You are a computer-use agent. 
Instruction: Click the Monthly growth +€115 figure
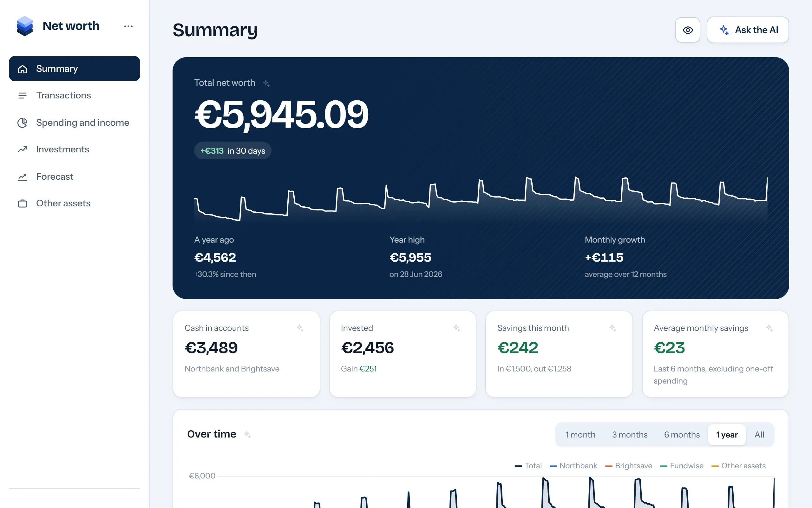tap(604, 258)
